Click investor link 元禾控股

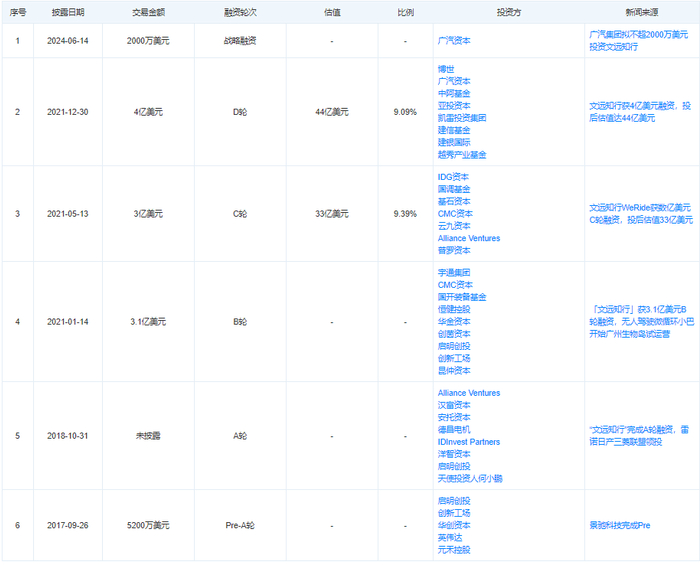pos(454,550)
